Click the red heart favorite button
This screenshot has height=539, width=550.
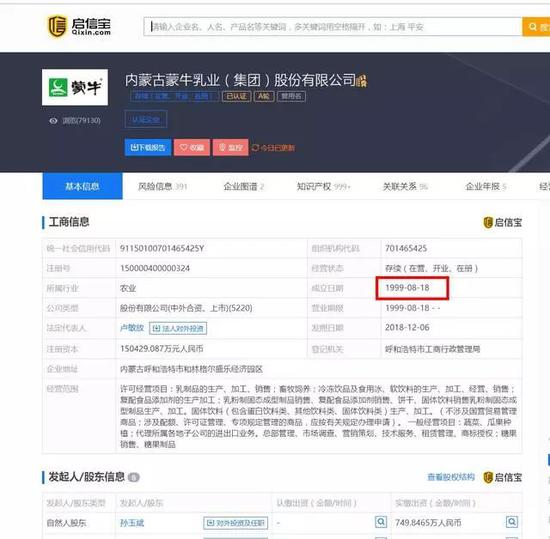click(x=192, y=147)
